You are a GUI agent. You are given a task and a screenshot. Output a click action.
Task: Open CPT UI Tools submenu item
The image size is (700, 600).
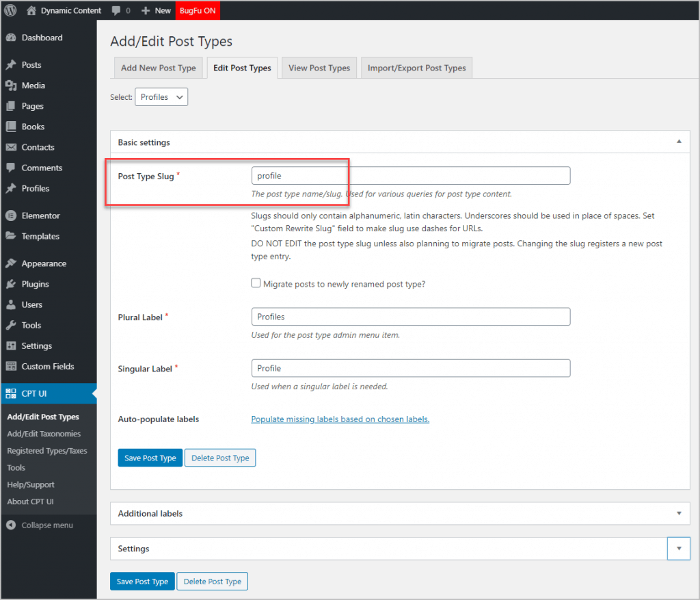coord(16,467)
